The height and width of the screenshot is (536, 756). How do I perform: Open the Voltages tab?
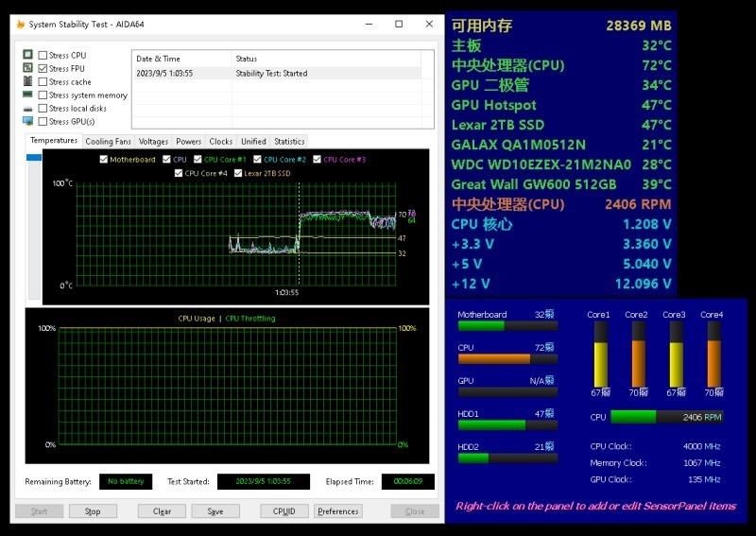coord(153,142)
